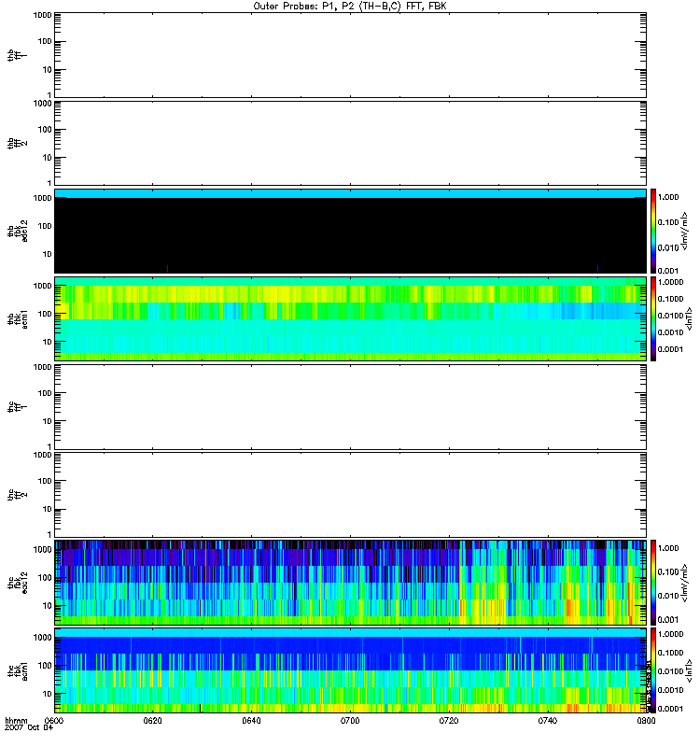Click the thb scm1 nT color bar
Viewport: 700px width, 747px height.
[x=653, y=318]
